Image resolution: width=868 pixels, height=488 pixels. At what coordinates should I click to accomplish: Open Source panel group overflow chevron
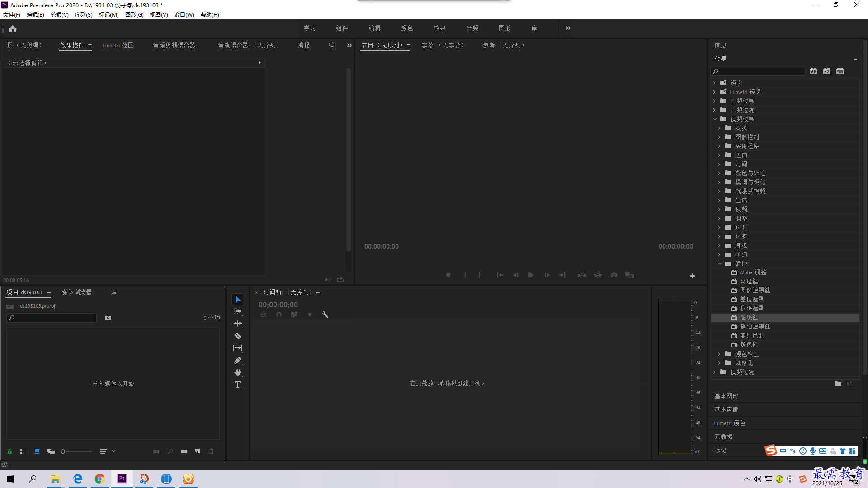pyautogui.click(x=349, y=45)
